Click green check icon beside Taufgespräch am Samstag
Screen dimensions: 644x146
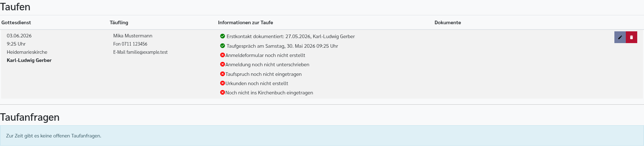[x=223, y=46]
